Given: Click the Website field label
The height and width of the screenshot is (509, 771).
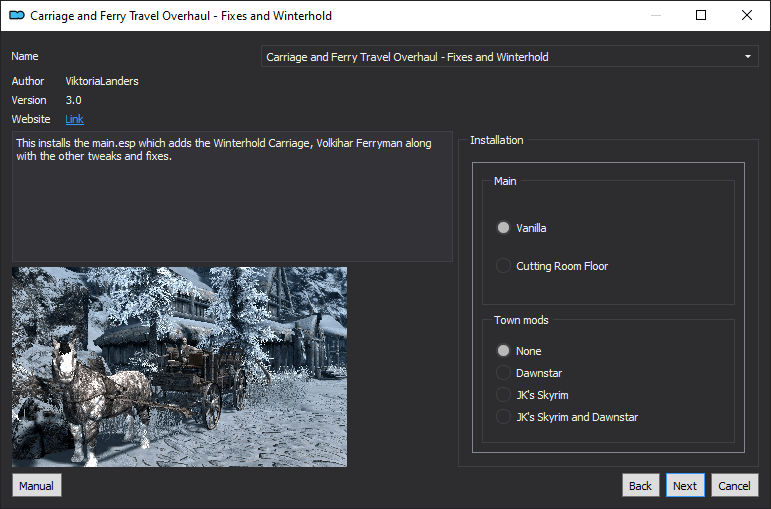Looking at the screenshot, I should [x=31, y=119].
